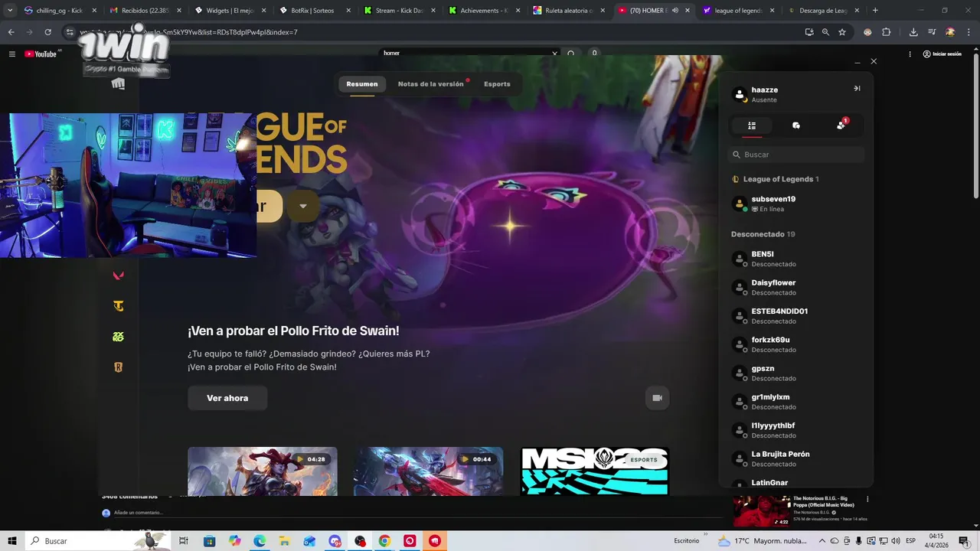Screen dimensions: 980x551
Task: Open the friends list tab icon
Action: [752, 126]
